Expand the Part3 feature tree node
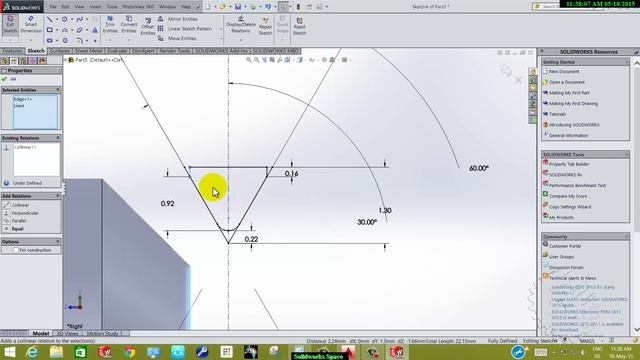This screenshot has height=360, width=640. click(65, 60)
